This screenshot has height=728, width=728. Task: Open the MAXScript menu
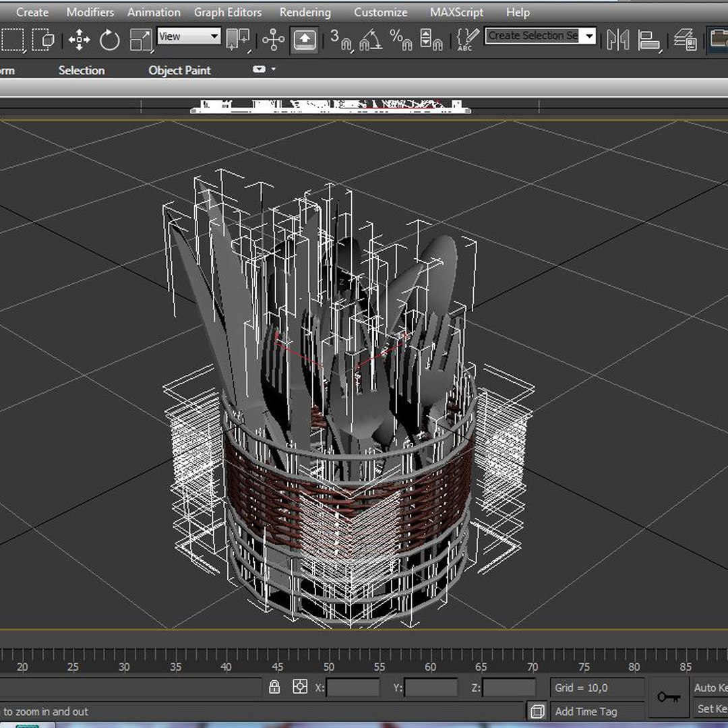click(x=456, y=13)
